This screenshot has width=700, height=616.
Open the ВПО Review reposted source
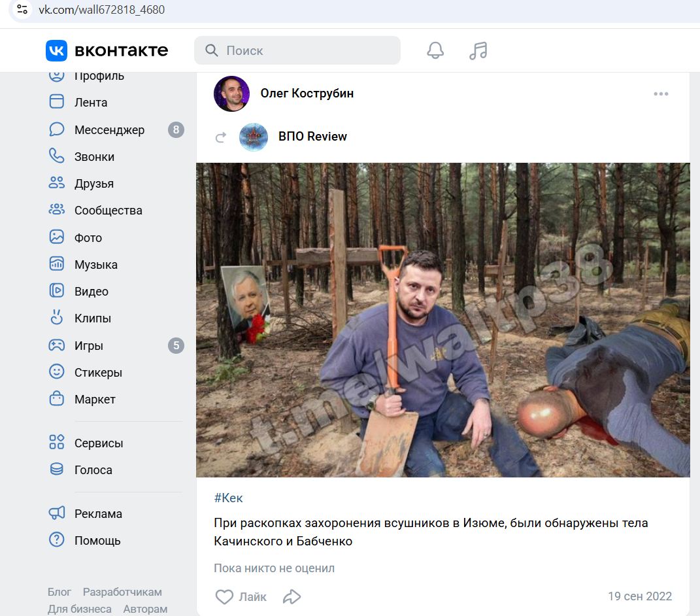(312, 137)
